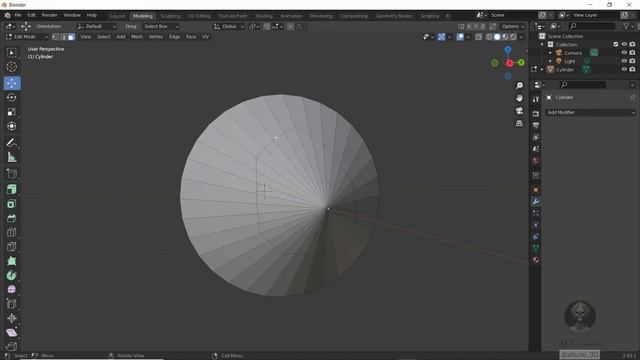Image resolution: width=640 pixels, height=360 pixels.
Task: Toggle Collection exclude checkbox in outliner
Action: [616, 44]
